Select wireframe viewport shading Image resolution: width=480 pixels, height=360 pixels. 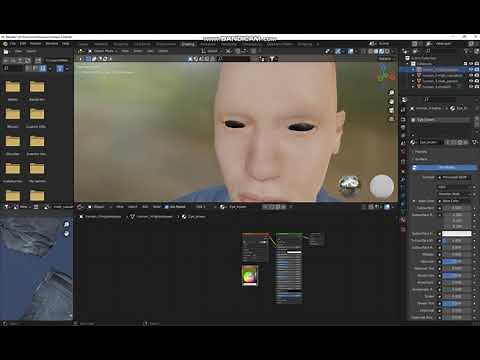point(370,51)
